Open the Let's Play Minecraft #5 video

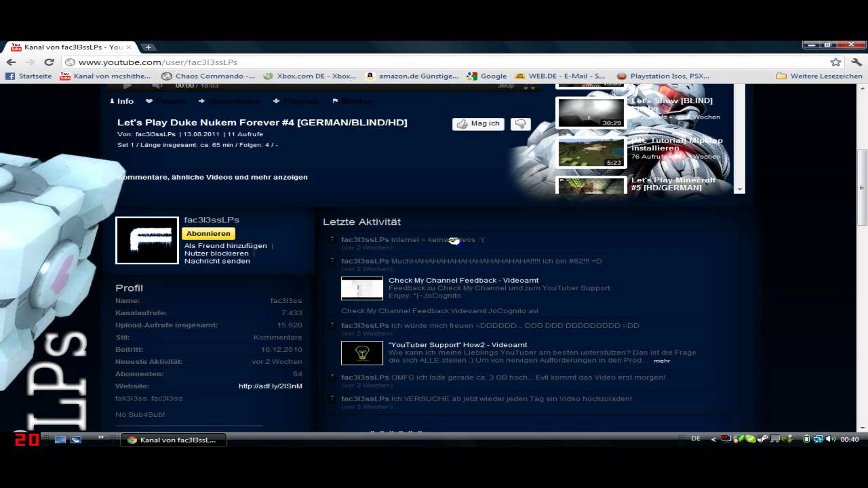[x=673, y=184]
